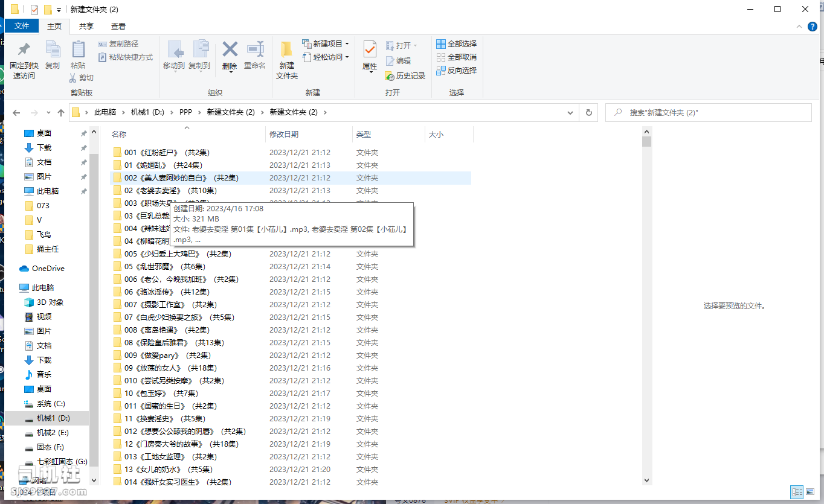Click the red X 删除 icon

click(230, 49)
